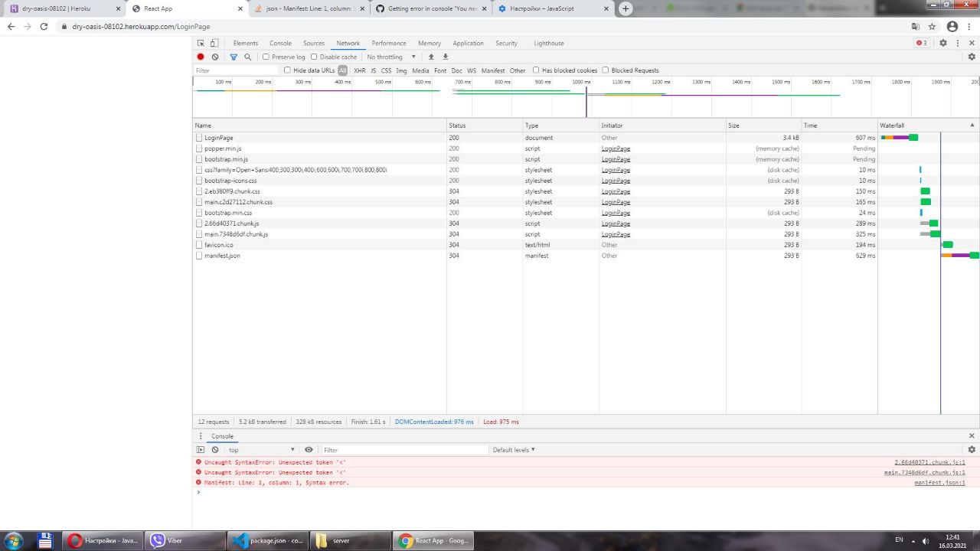Open the network search magnifier
The height and width of the screenshot is (551, 980).
click(248, 57)
